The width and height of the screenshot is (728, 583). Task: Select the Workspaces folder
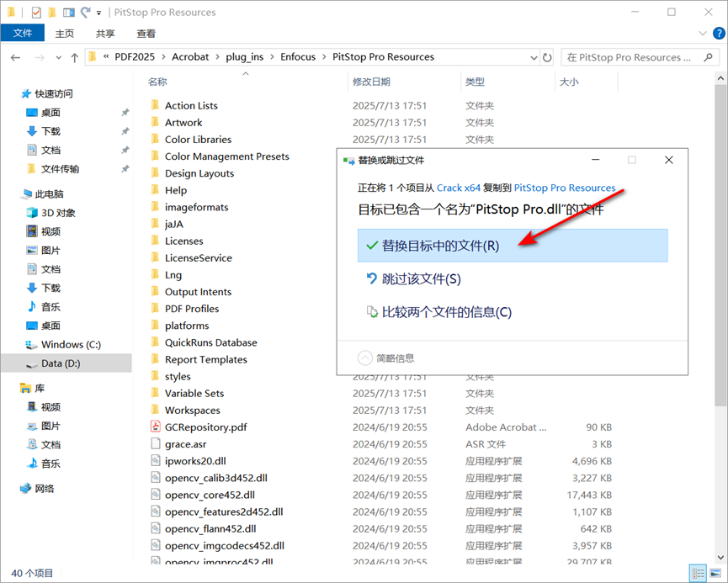pos(192,411)
